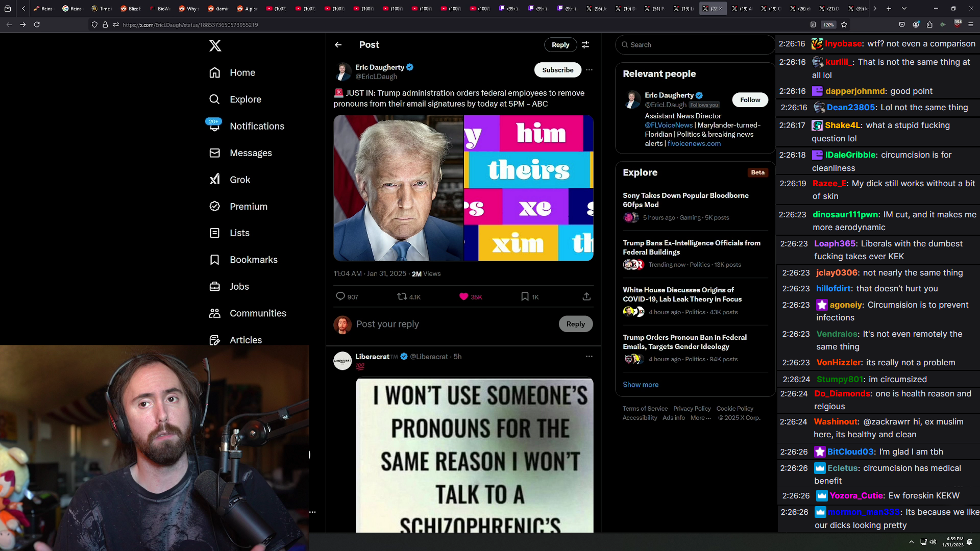The width and height of the screenshot is (980, 551).
Task: Bookmark the Trump pronouns post
Action: (525, 296)
